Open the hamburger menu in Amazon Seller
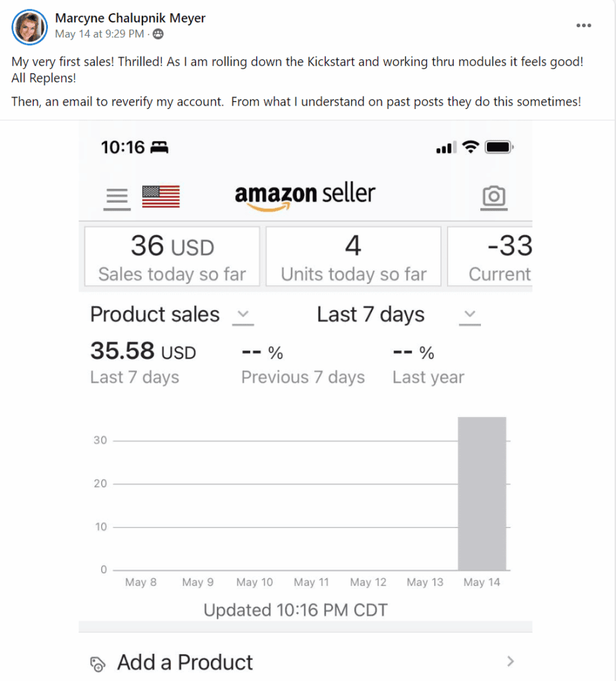 pos(117,197)
